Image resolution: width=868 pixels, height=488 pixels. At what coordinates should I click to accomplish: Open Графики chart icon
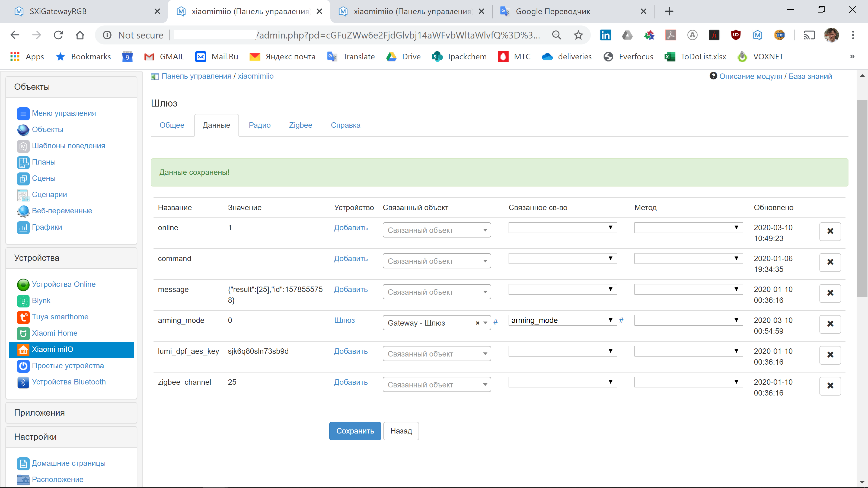tap(23, 227)
